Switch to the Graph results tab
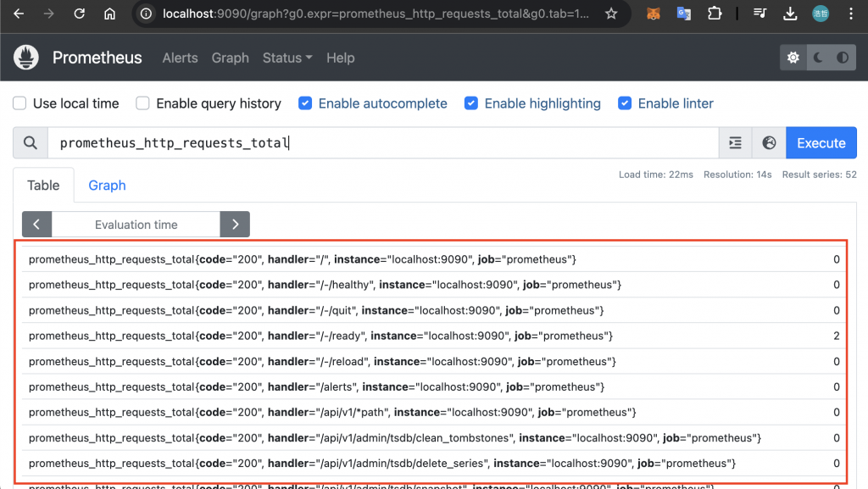 coord(107,186)
